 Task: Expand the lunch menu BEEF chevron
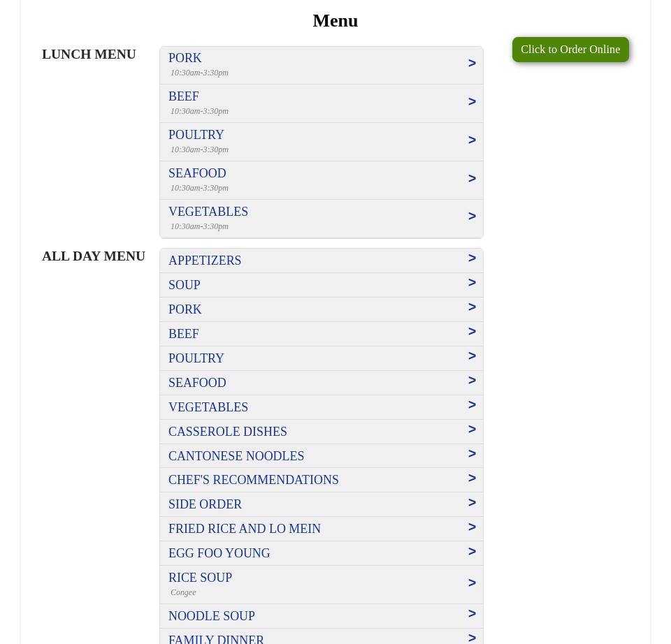point(472,102)
